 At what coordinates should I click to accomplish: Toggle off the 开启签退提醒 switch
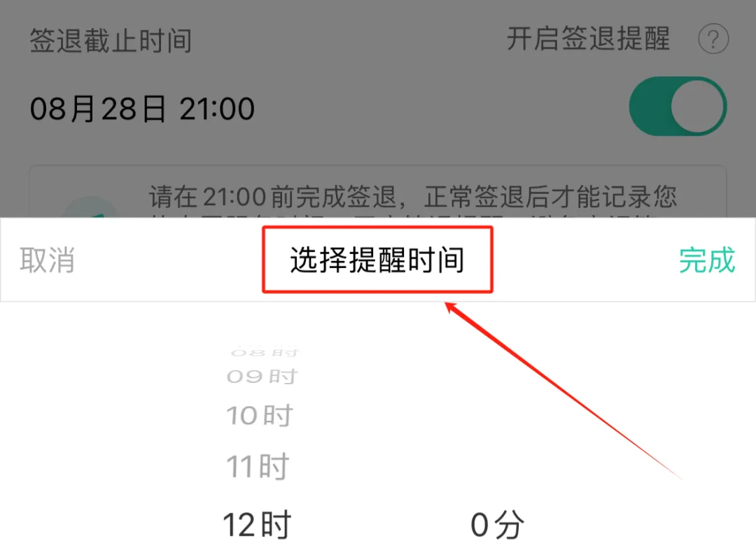[678, 106]
